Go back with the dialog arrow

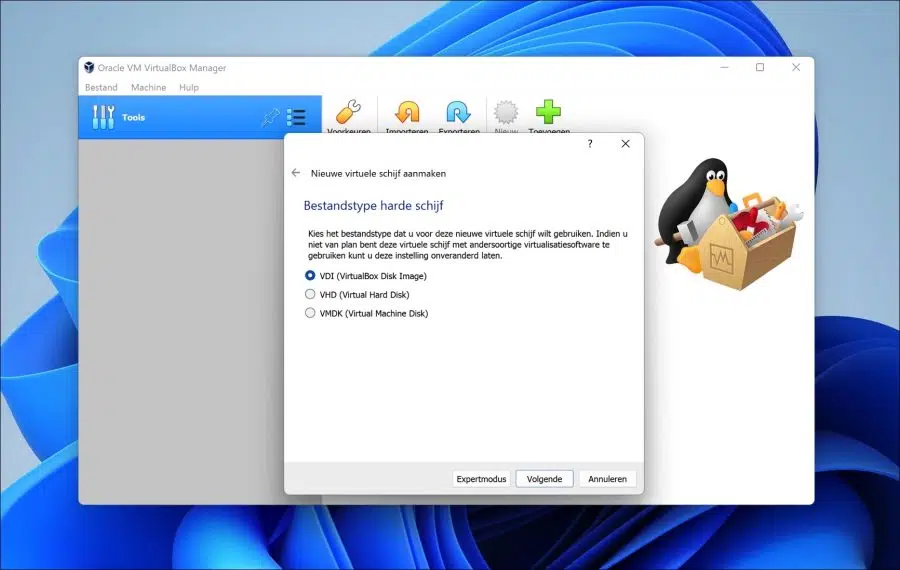coord(296,173)
